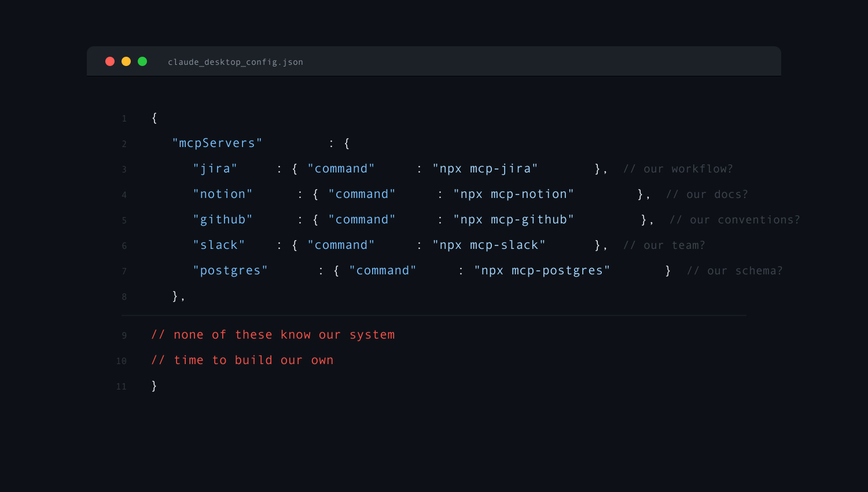Click line number 8 in the gutter

124,297
